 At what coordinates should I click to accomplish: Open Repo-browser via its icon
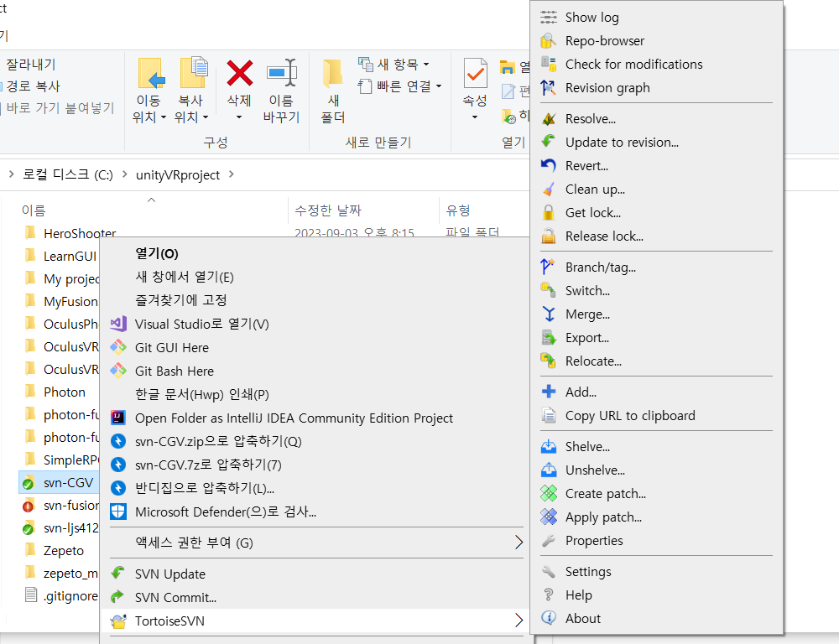[549, 40]
